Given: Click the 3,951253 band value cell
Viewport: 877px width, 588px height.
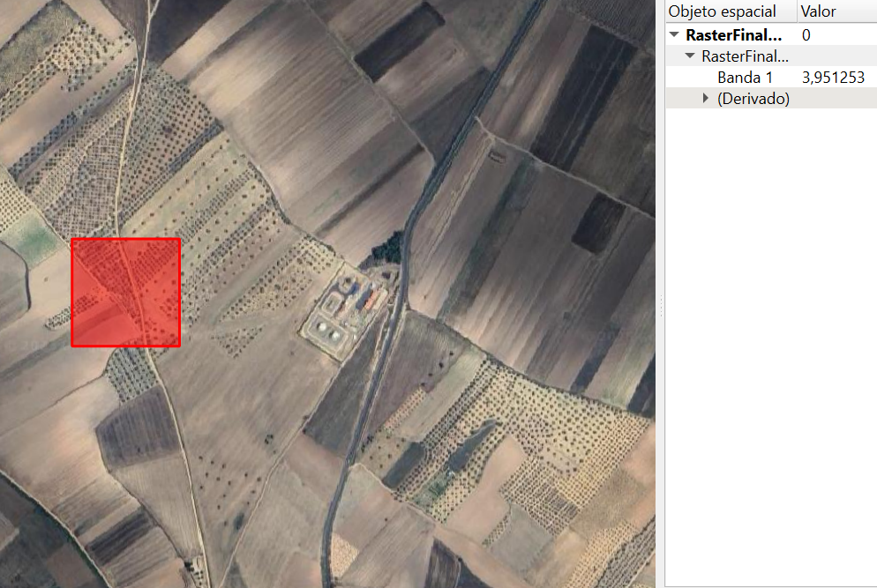Looking at the screenshot, I should [x=833, y=78].
